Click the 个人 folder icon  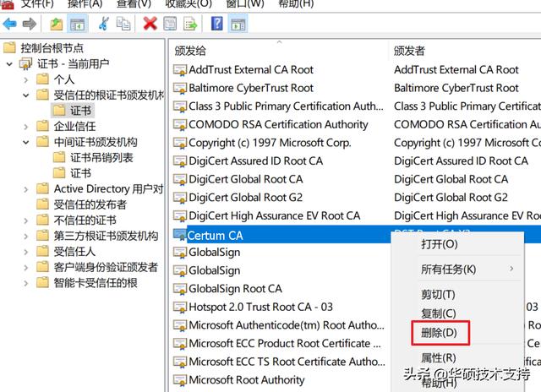pyautogui.click(x=43, y=79)
